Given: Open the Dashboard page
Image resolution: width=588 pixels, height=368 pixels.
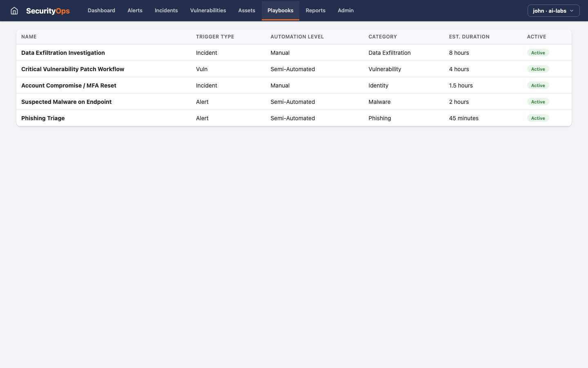Looking at the screenshot, I should point(101,11).
